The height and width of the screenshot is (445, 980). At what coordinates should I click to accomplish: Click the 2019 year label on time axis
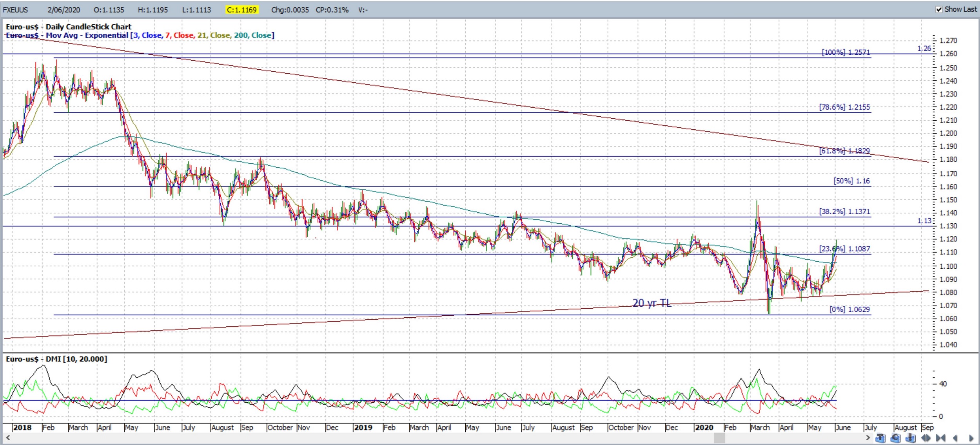tap(363, 427)
